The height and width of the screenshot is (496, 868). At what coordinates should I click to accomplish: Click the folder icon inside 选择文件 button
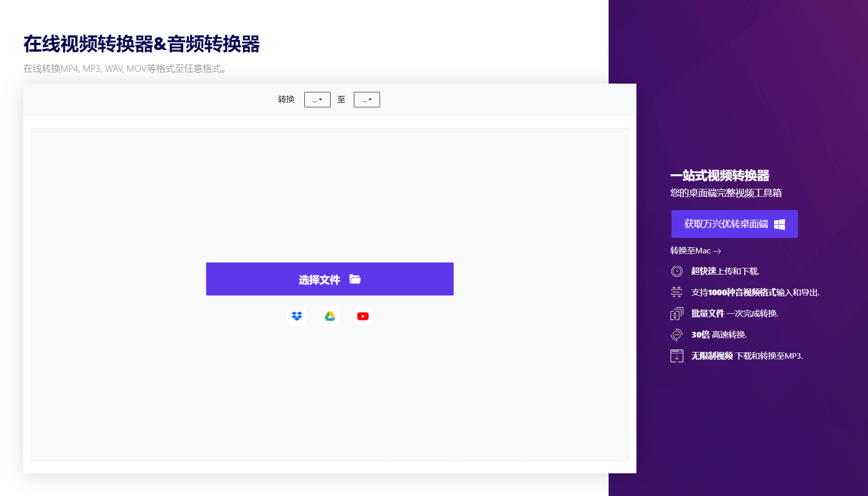click(x=354, y=279)
